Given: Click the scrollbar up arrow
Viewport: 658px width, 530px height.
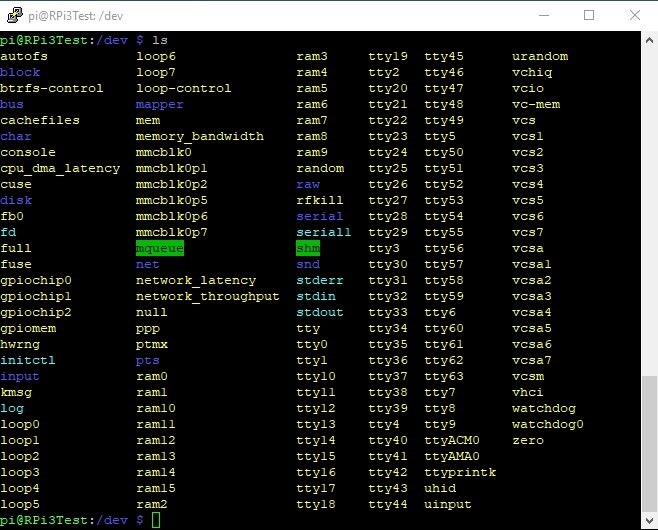Looking at the screenshot, I should pyautogui.click(x=649, y=40).
